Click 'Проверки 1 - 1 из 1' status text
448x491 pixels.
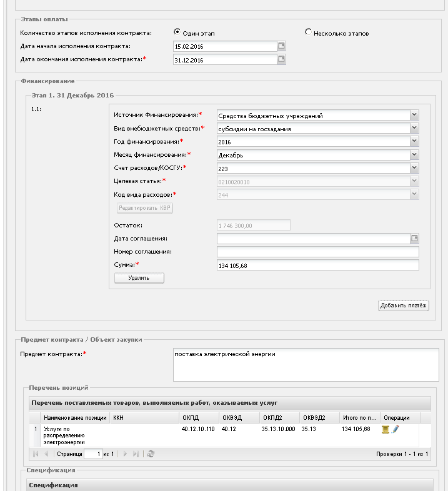click(402, 454)
